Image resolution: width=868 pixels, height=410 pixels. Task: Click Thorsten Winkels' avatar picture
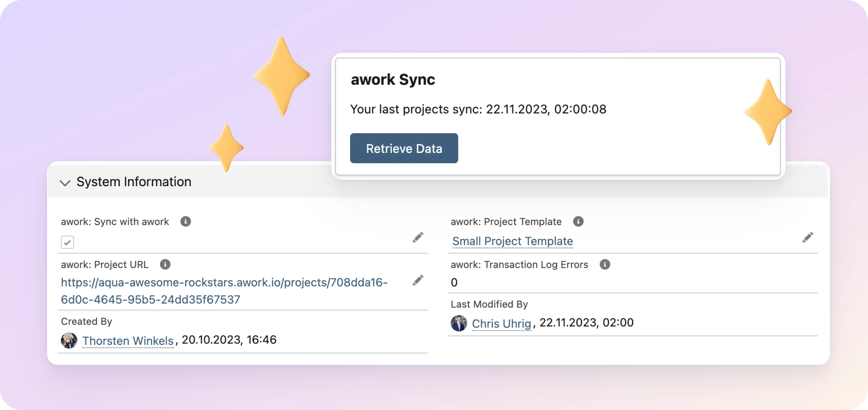pyautogui.click(x=69, y=340)
